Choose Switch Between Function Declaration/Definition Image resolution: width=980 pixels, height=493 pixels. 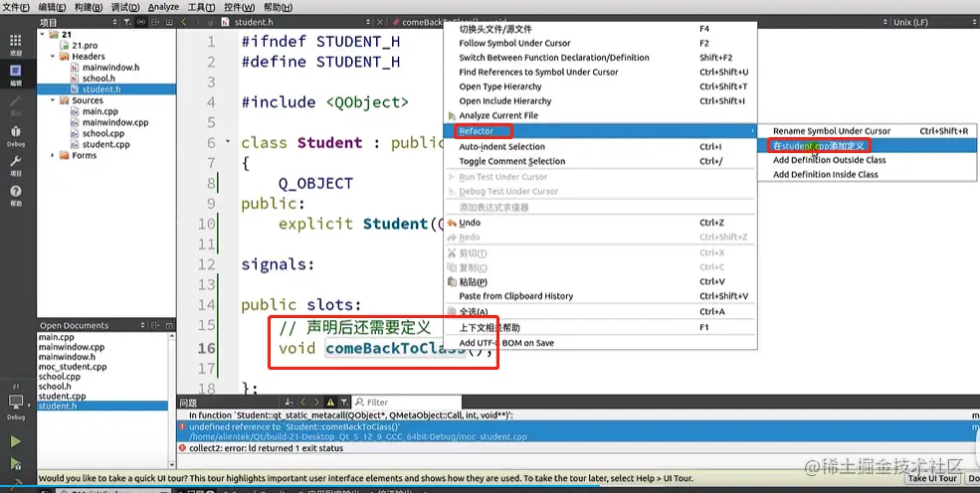click(x=601, y=58)
